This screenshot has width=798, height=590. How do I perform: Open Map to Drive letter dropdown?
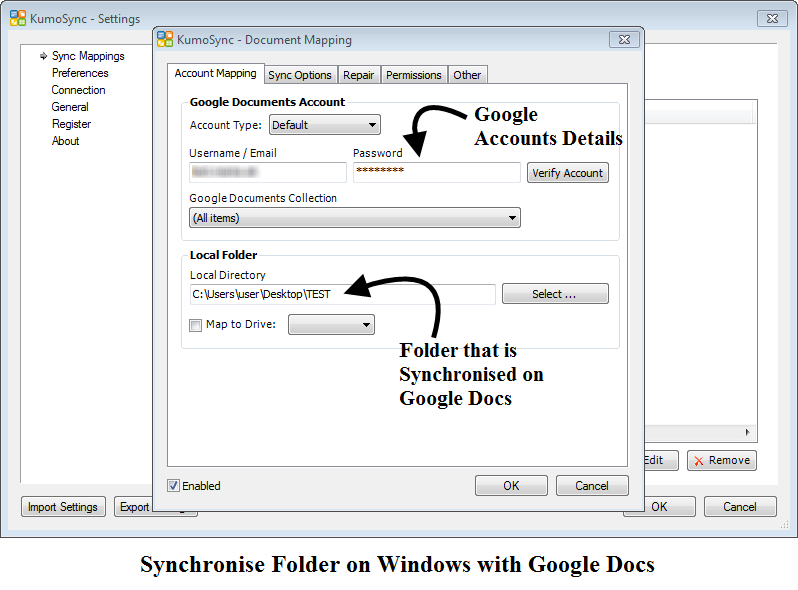coord(331,325)
